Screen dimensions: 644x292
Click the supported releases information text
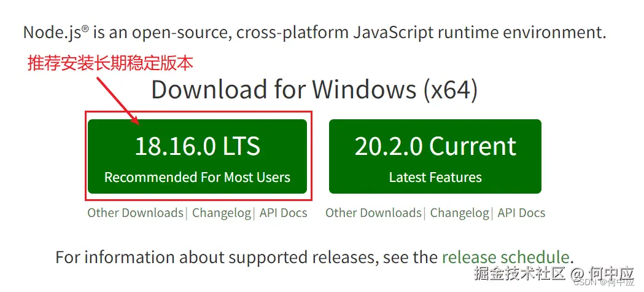tap(246, 257)
